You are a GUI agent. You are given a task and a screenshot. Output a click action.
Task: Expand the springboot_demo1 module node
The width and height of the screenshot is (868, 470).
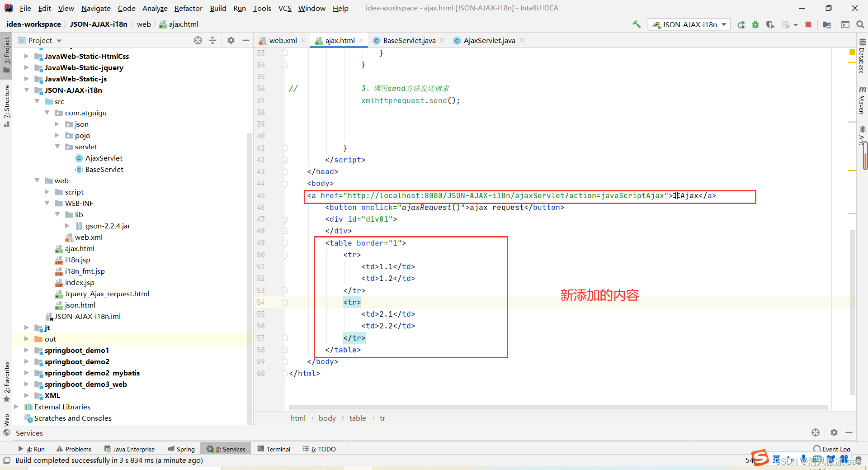tap(27, 350)
